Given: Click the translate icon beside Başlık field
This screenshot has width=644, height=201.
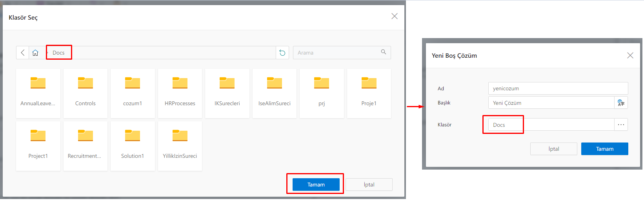Looking at the screenshot, I should pyautogui.click(x=621, y=103).
